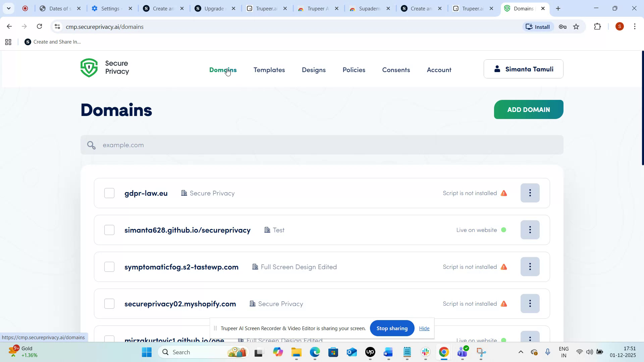Click the Stop sharing button
The width and height of the screenshot is (644, 362).
coord(392,328)
